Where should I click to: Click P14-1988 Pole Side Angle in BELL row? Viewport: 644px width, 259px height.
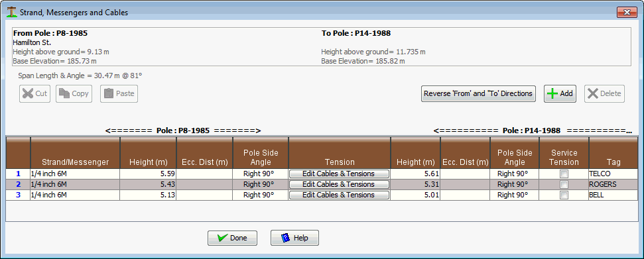(515, 195)
